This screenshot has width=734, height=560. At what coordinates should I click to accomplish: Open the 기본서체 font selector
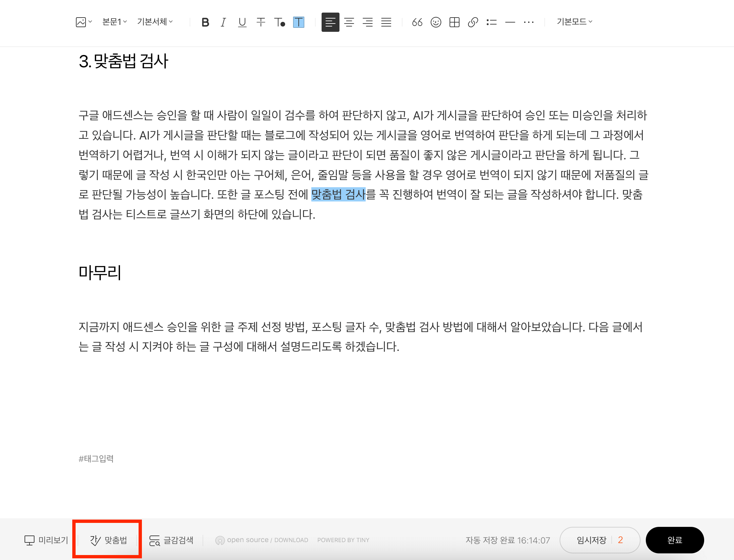coord(154,22)
